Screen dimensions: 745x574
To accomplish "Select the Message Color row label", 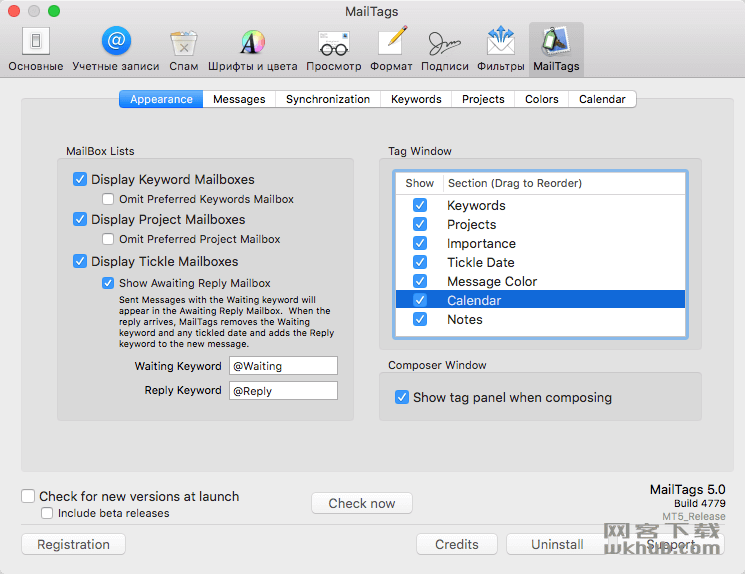I will (492, 281).
